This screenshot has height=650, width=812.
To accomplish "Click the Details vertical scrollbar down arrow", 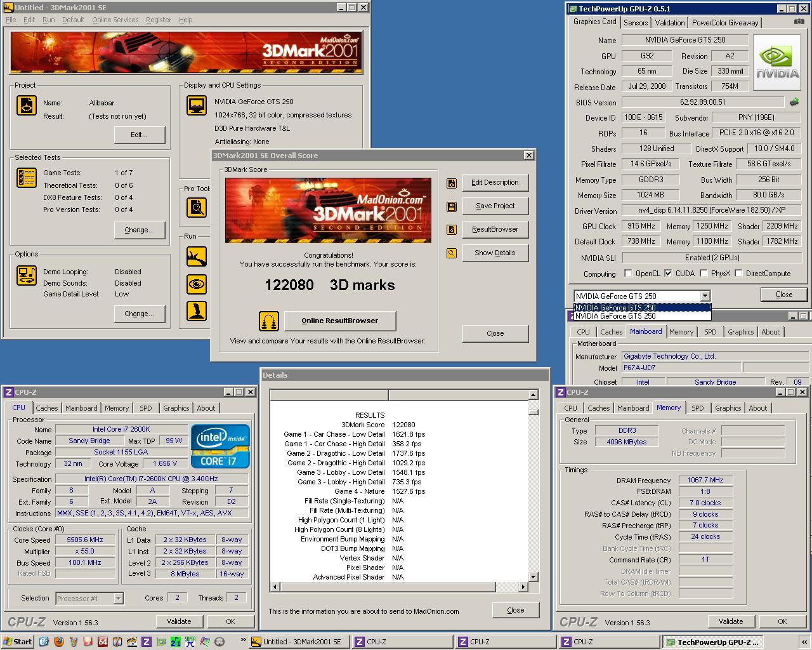I will (534, 576).
